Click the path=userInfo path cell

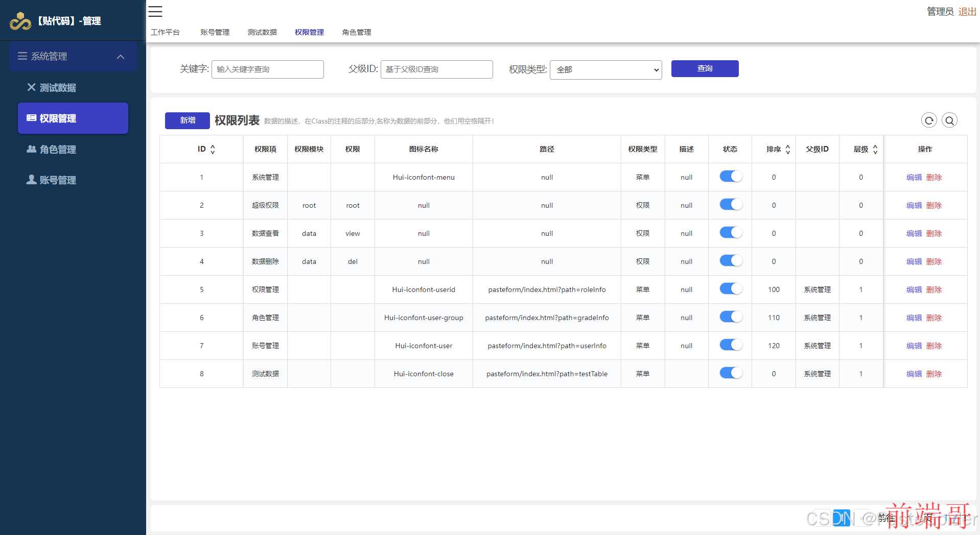coord(547,346)
